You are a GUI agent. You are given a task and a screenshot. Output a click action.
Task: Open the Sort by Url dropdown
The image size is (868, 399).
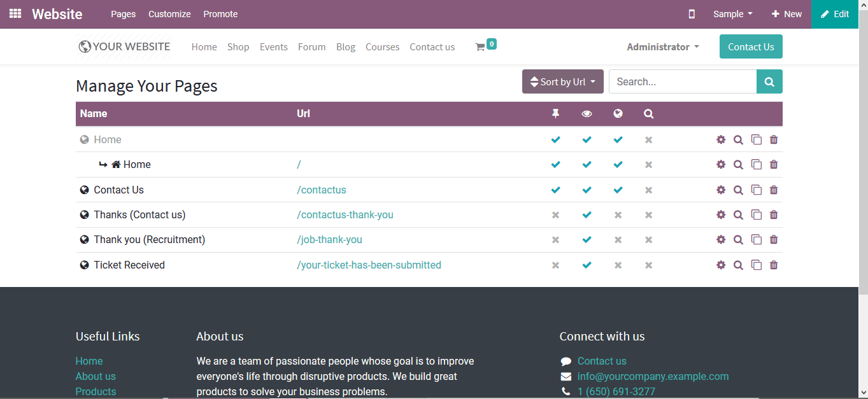pyautogui.click(x=562, y=81)
